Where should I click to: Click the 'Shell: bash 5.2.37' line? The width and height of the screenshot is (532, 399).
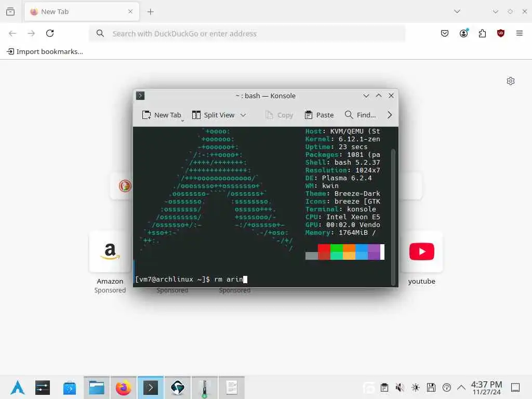pos(343,163)
